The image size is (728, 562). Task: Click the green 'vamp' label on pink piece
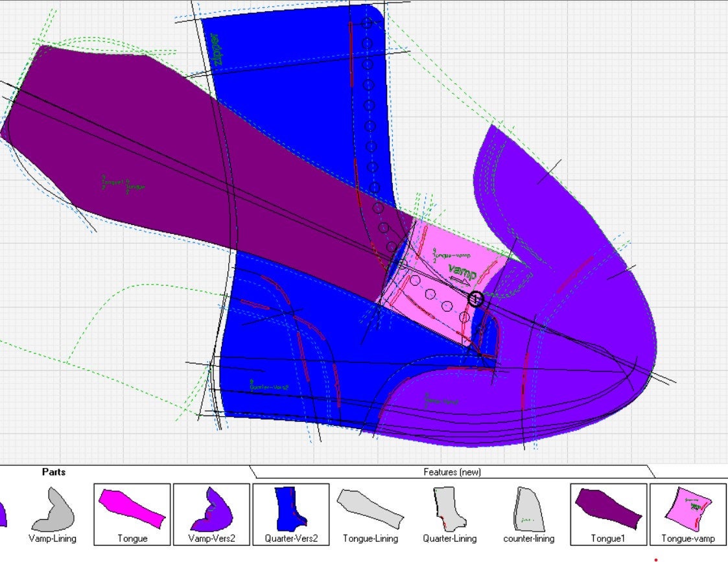point(462,272)
